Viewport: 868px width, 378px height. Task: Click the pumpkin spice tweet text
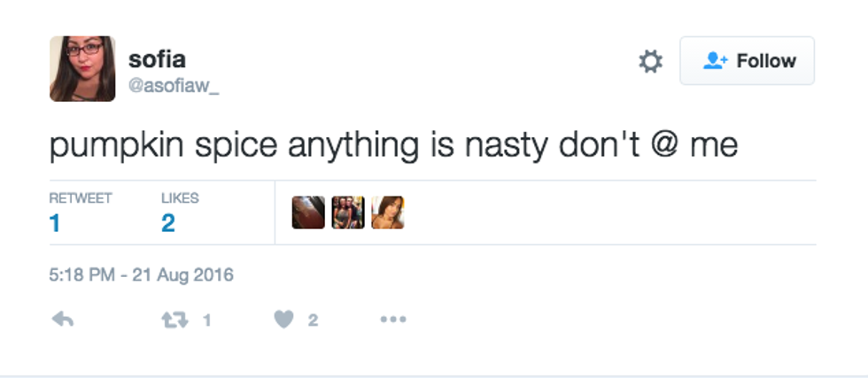coord(393,145)
